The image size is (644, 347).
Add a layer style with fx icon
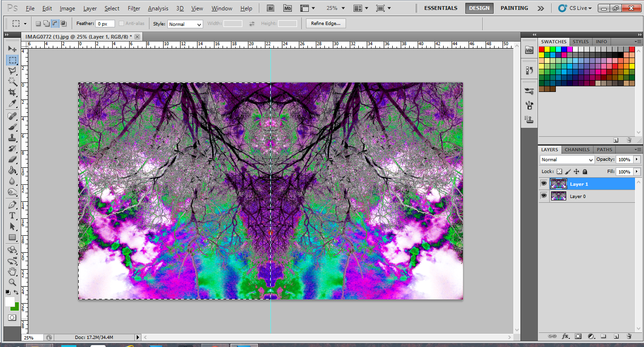565,336
